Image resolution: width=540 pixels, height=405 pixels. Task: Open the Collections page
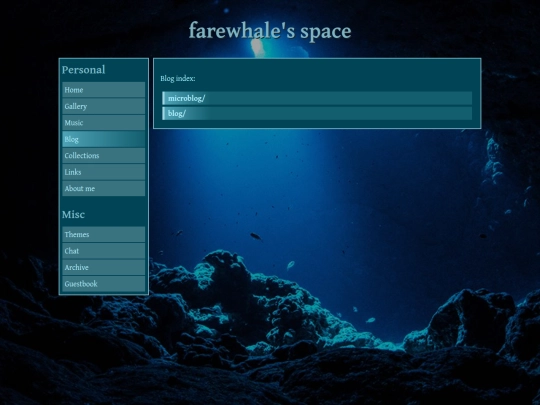[104, 156]
